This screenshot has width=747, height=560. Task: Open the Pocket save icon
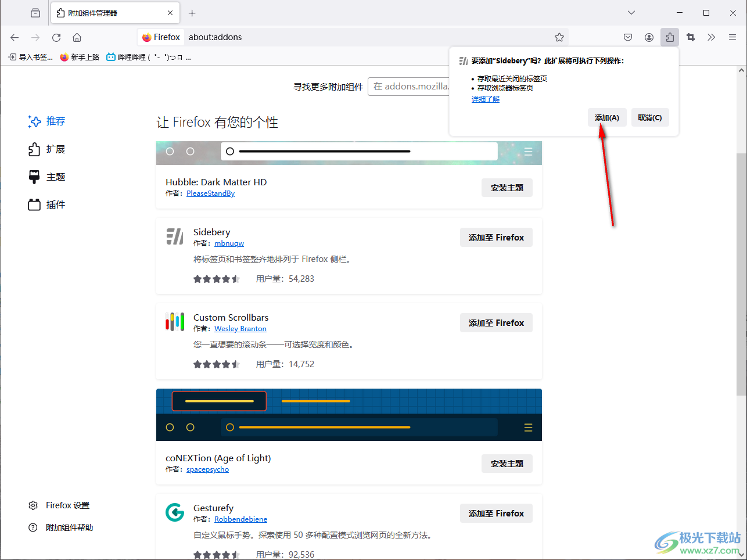pos(628,37)
